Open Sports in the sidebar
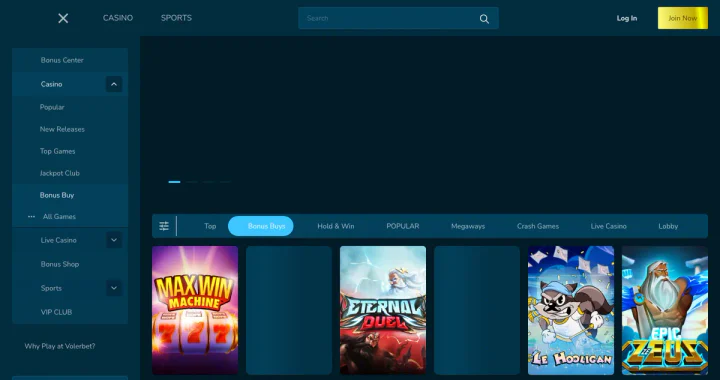The width and height of the screenshot is (720, 380). 51,288
